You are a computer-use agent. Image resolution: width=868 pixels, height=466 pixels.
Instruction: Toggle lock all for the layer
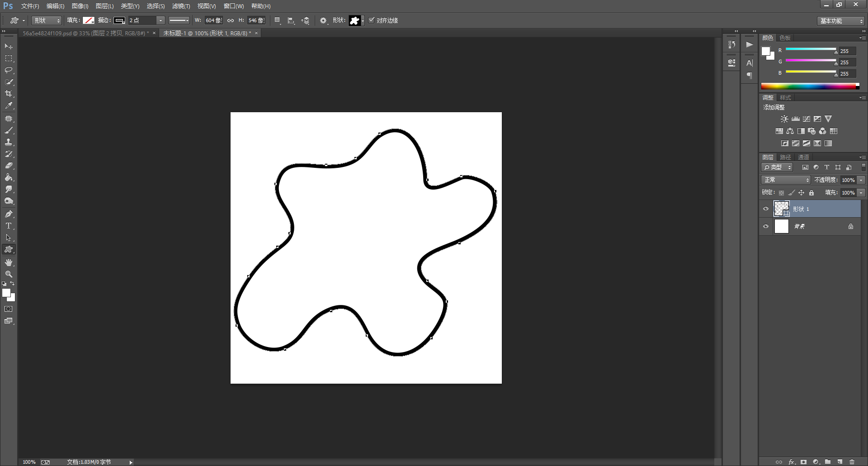[x=811, y=193]
